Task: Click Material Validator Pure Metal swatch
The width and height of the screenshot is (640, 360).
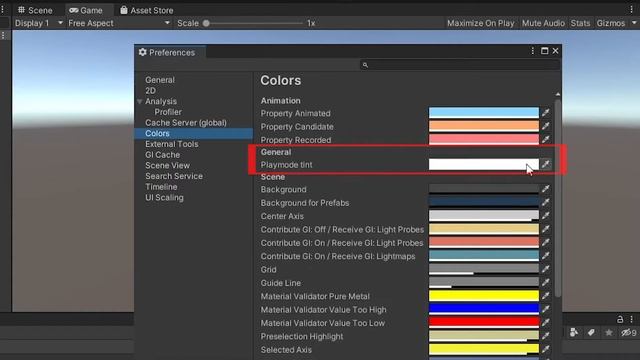Action: 484,296
